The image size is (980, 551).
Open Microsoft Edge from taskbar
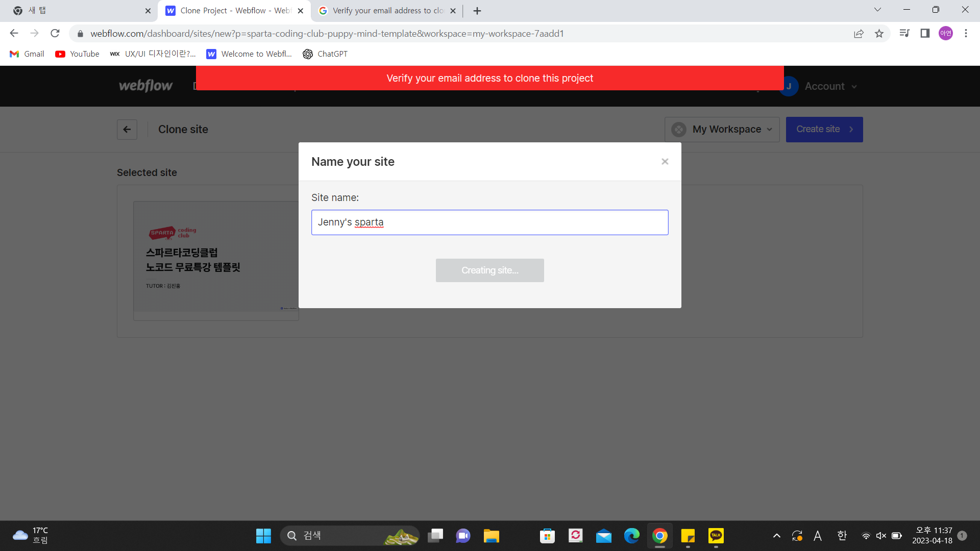[x=631, y=536]
